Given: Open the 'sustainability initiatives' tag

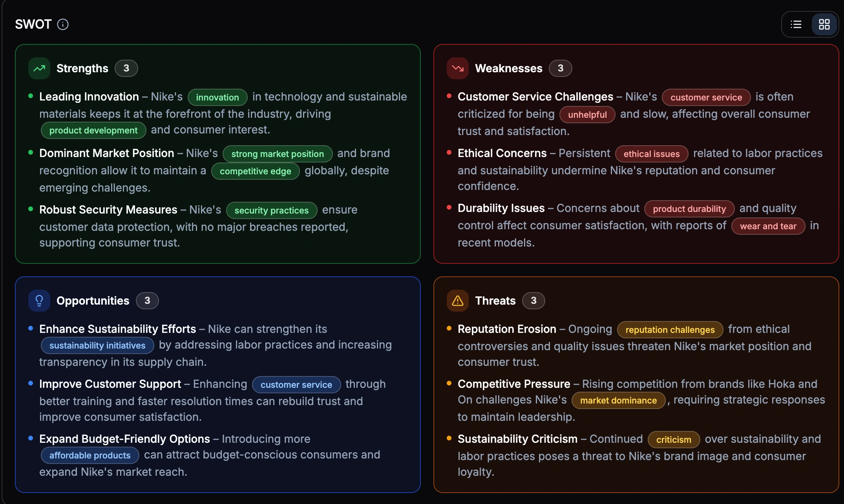Looking at the screenshot, I should [97, 345].
